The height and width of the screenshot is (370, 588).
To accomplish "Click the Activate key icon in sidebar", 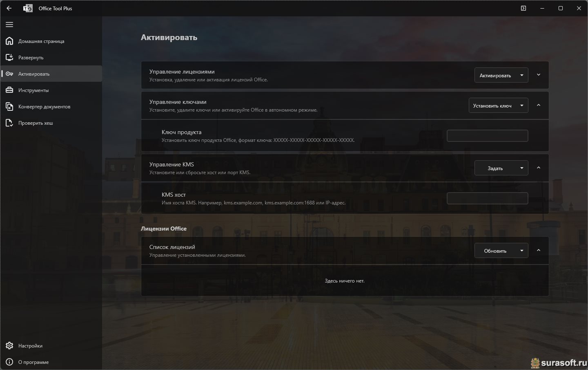I will [9, 74].
